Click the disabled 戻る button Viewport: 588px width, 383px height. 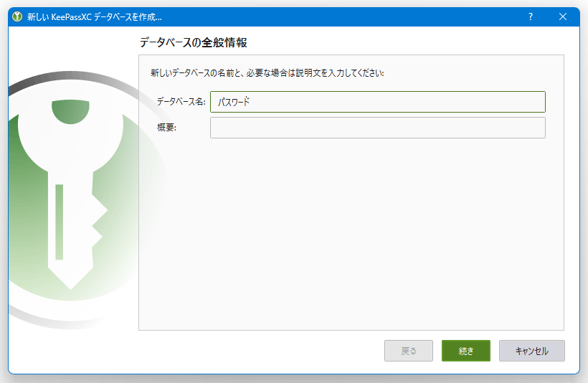[x=409, y=351]
